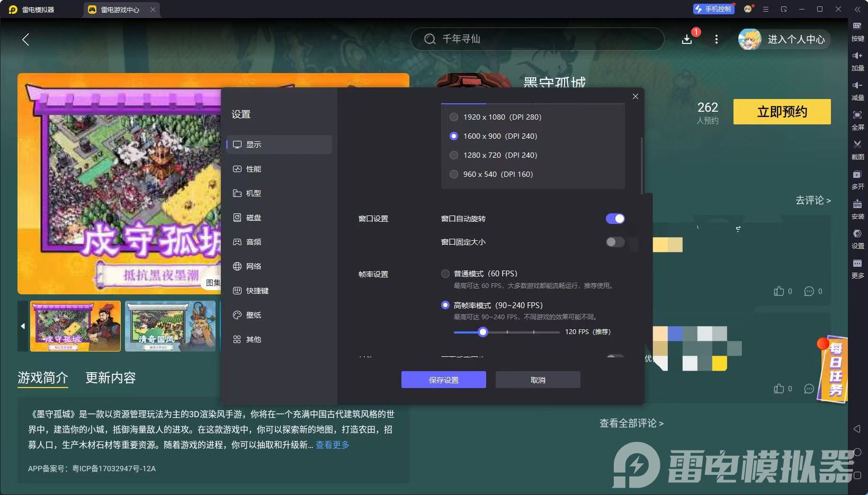
Task: Open the first review's comment bubble
Action: tap(809, 291)
